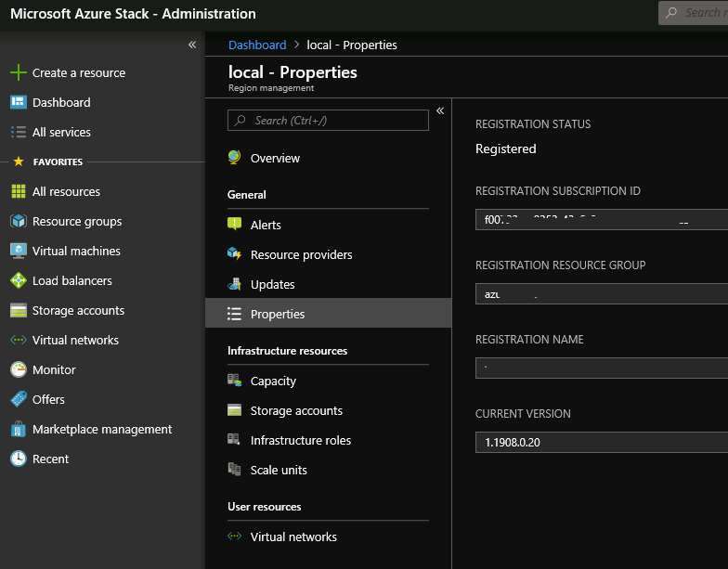Screen dimensions: 728x569
Task: Click the Properties list icon in blade menu
Action: [234, 314]
